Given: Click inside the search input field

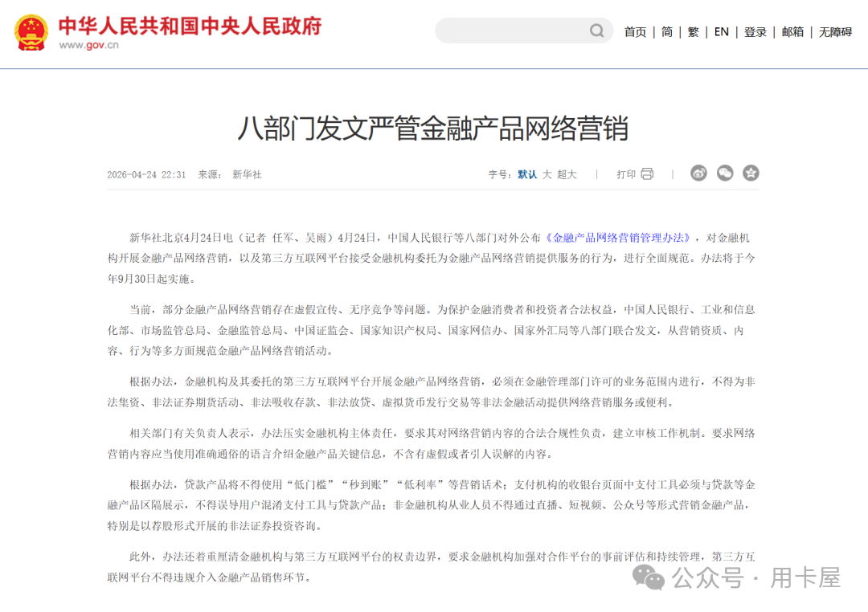Looking at the screenshot, I should [514, 31].
